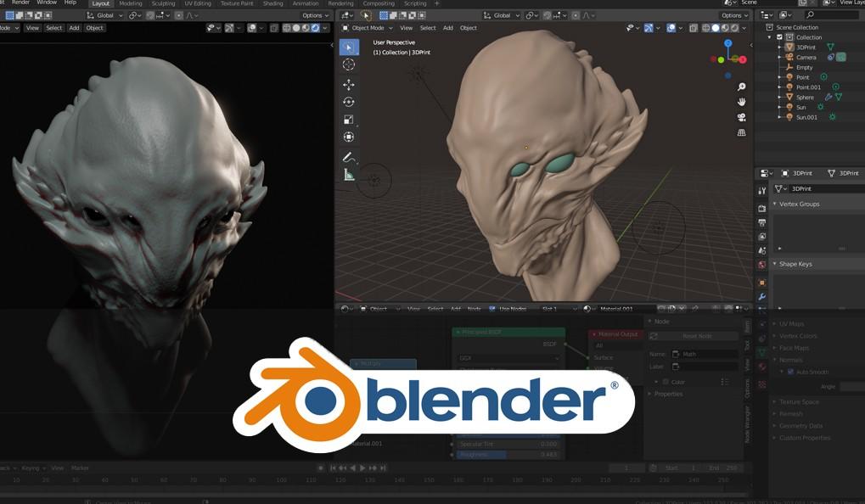Screen dimensions: 865x504
Task: Open the Object Mode dropdown
Action: pyautogui.click(x=368, y=27)
